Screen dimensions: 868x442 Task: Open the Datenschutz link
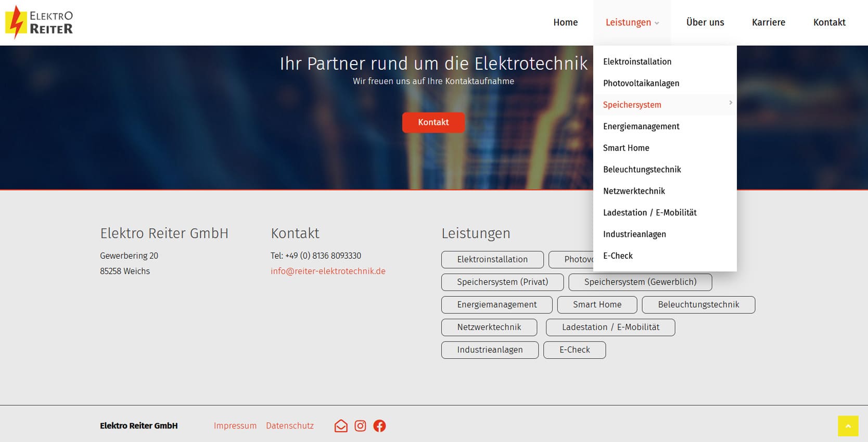[289, 426]
